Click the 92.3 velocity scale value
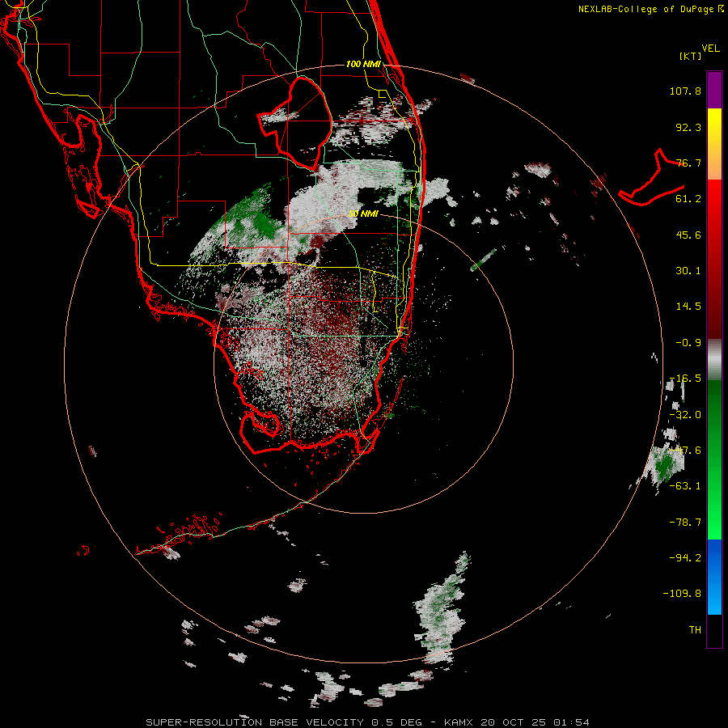The image size is (728, 728). (688, 127)
